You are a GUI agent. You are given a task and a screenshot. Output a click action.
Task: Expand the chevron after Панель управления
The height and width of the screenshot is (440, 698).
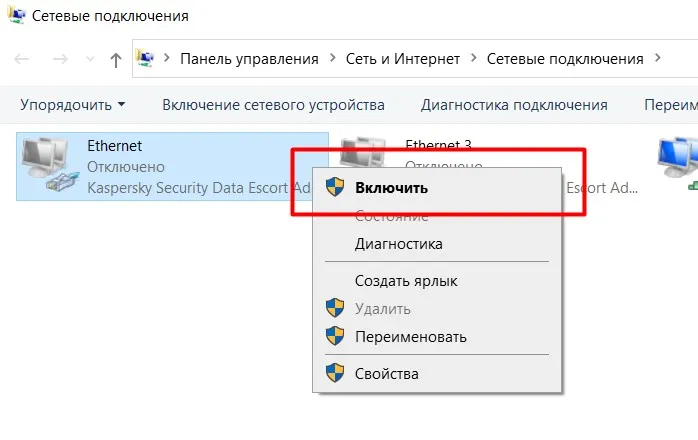tap(330, 59)
